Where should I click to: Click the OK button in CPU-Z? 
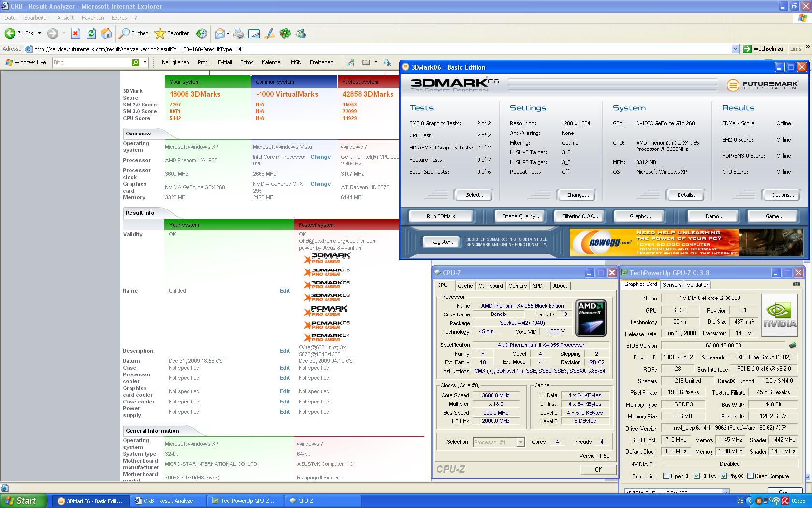598,469
